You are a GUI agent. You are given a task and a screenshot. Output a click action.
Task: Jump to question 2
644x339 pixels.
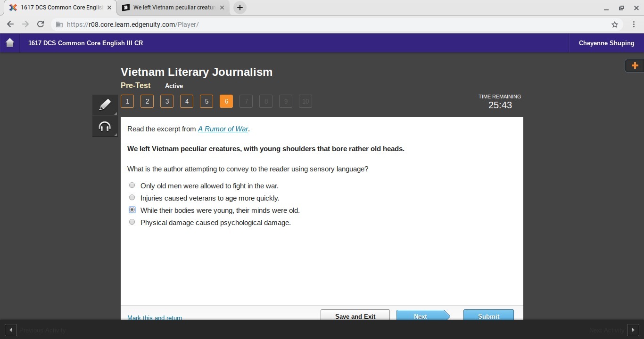point(147,101)
